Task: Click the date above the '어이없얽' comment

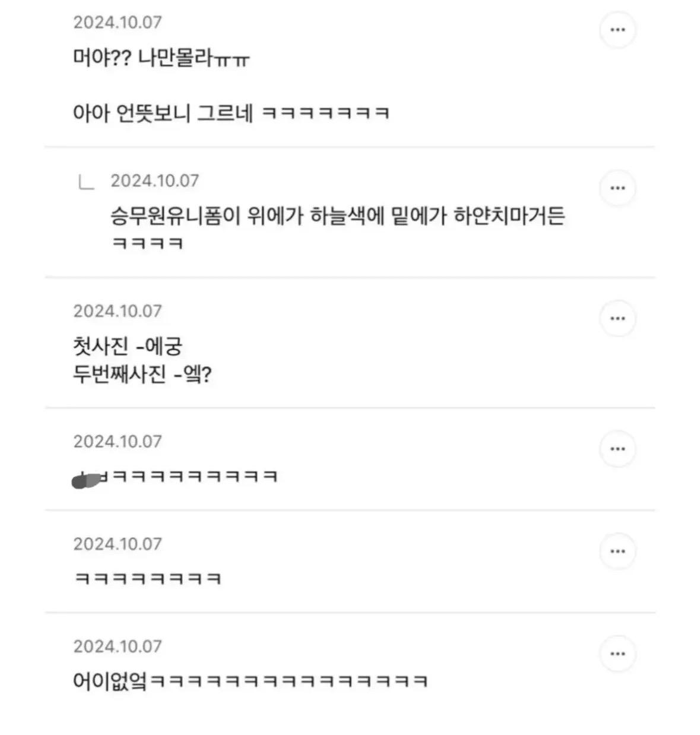Action: point(118,647)
